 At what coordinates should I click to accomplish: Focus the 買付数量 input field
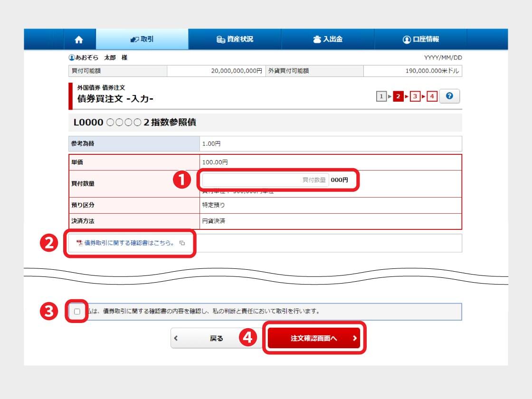pyautogui.click(x=266, y=180)
